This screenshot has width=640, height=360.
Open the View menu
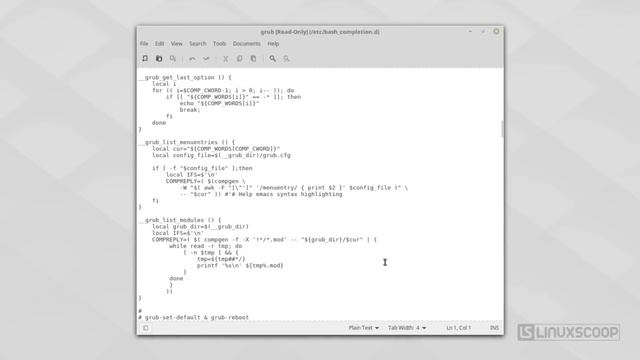tap(176, 44)
